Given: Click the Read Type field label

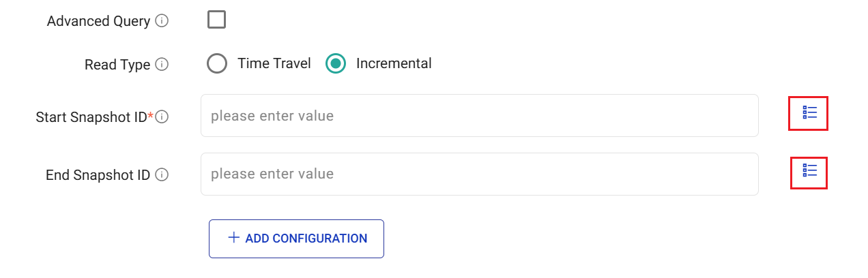Looking at the screenshot, I should coord(117,65).
